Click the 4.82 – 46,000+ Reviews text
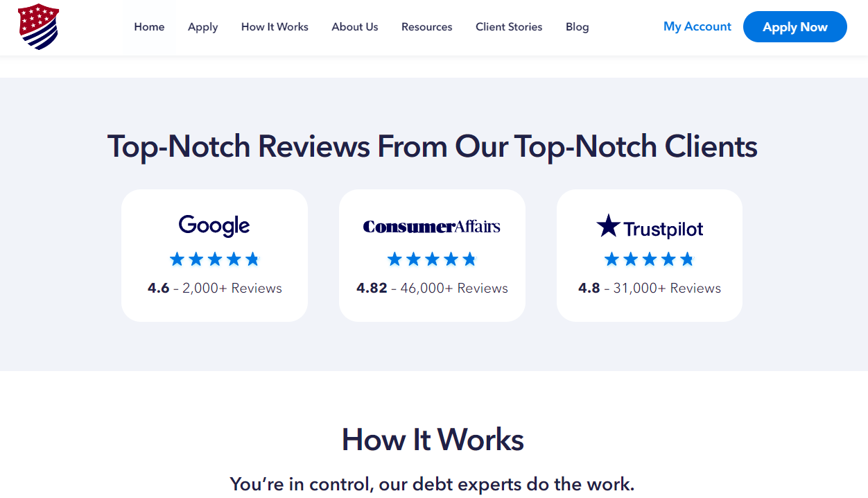Screen dimensions: 868x498 click(431, 288)
